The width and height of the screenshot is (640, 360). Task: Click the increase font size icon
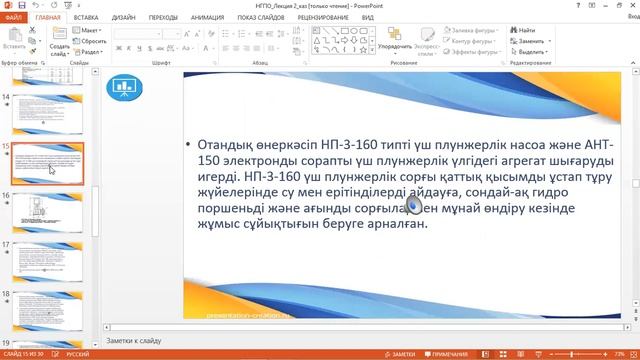click(x=187, y=34)
